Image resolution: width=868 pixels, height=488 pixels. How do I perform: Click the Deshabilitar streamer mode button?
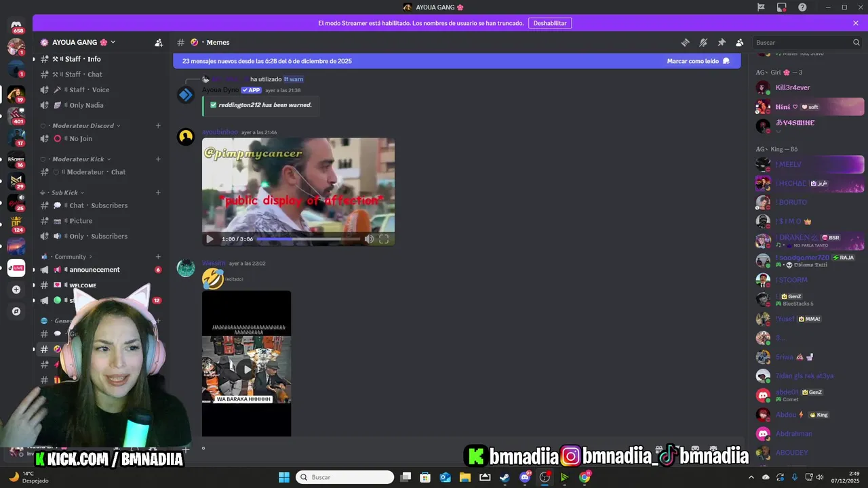point(550,23)
